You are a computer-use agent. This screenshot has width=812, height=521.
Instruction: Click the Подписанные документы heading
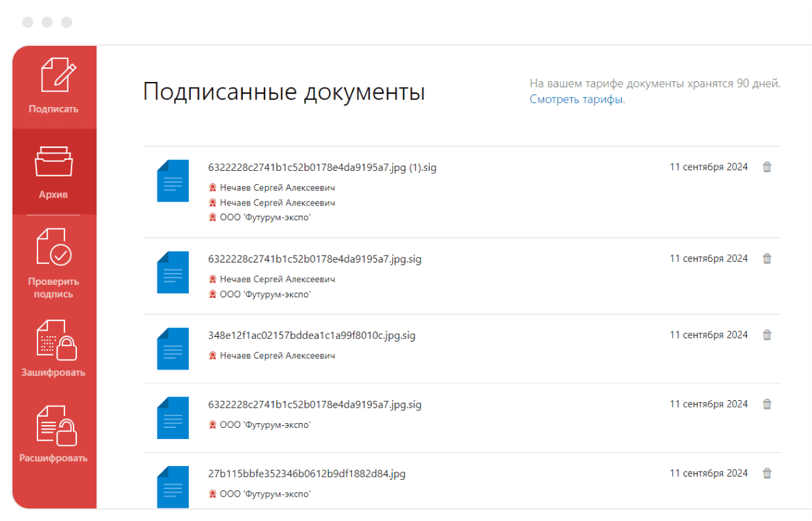pyautogui.click(x=284, y=92)
